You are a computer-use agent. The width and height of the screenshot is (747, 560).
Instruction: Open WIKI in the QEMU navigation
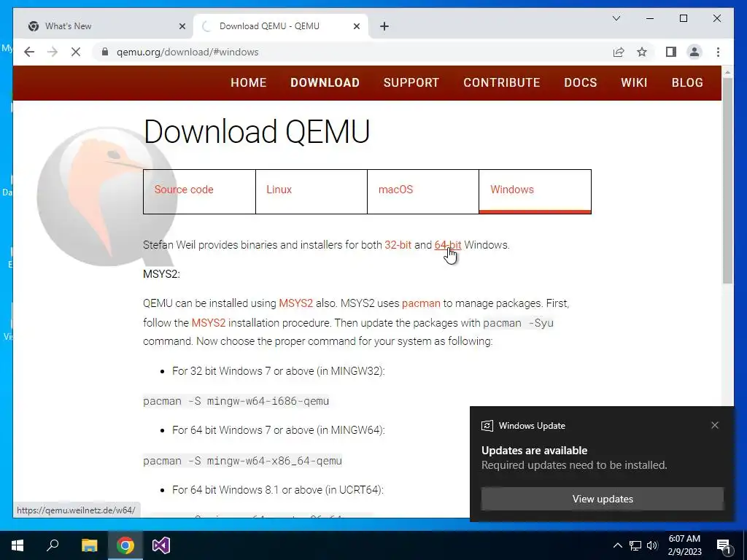pos(634,83)
